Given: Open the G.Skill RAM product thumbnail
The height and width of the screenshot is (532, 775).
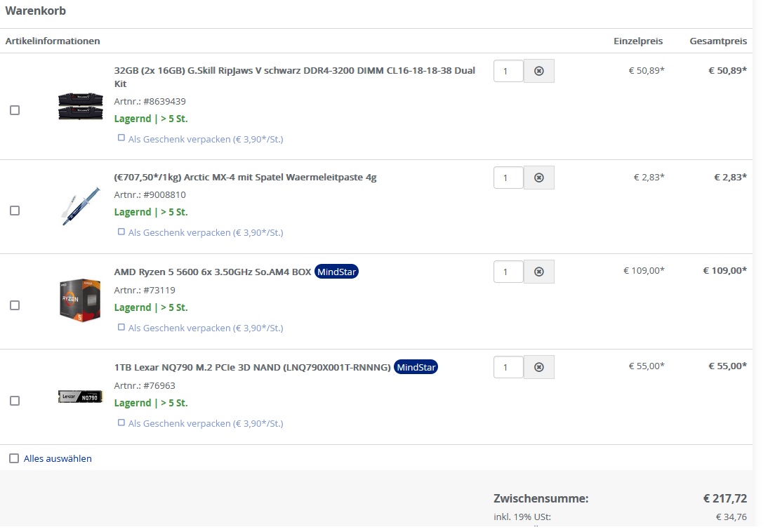Looking at the screenshot, I should 81,106.
